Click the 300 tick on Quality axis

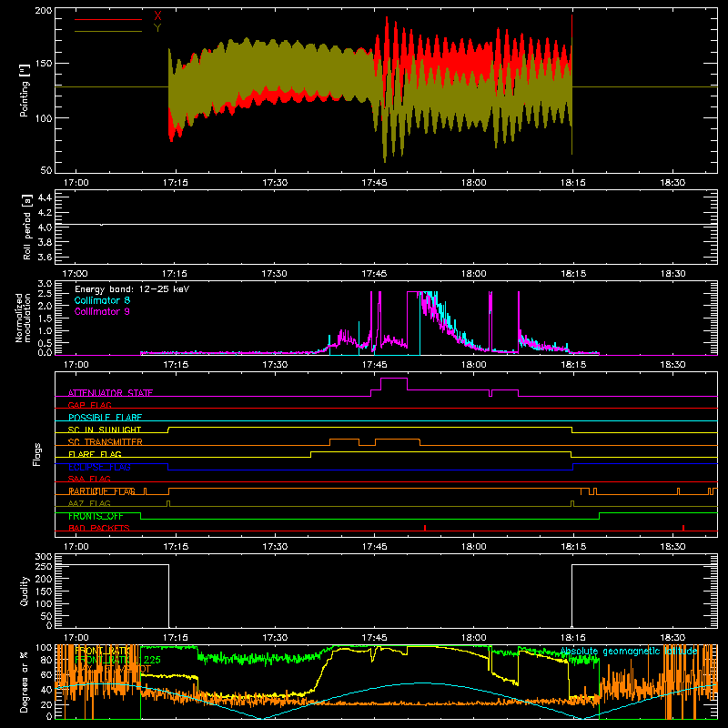pyautogui.click(x=43, y=556)
